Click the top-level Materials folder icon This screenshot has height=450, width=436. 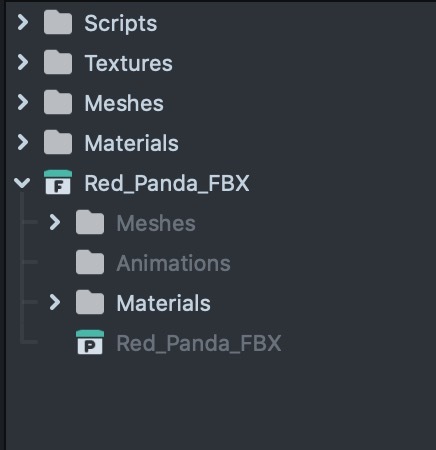[x=58, y=142]
